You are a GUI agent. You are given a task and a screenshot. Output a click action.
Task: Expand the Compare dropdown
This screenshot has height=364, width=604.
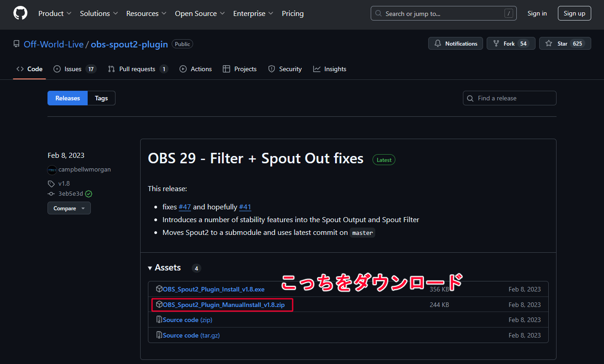[69, 208]
